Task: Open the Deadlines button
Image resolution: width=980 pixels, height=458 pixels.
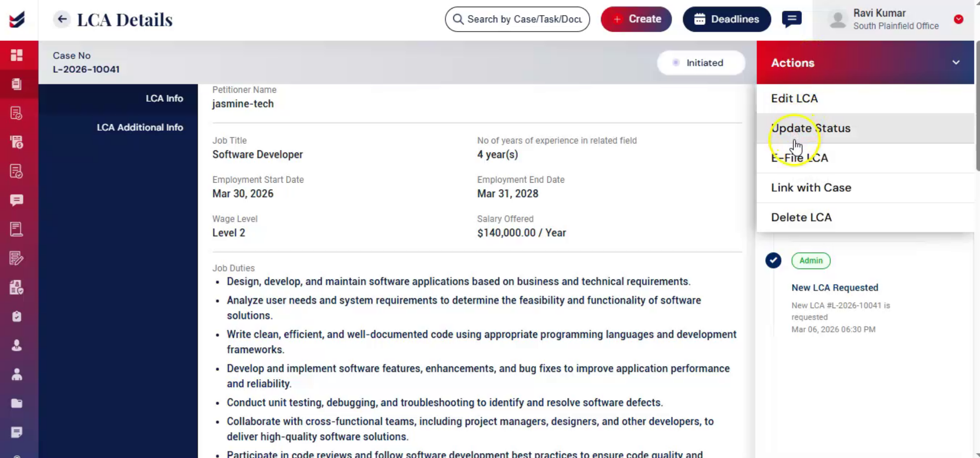Action: (x=727, y=19)
